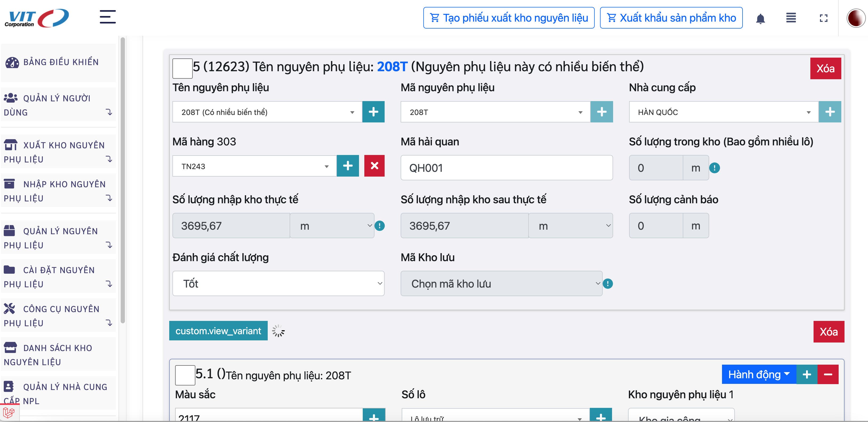Tick the checkbox for item 5 (12623)
868x422 pixels.
pyautogui.click(x=182, y=68)
